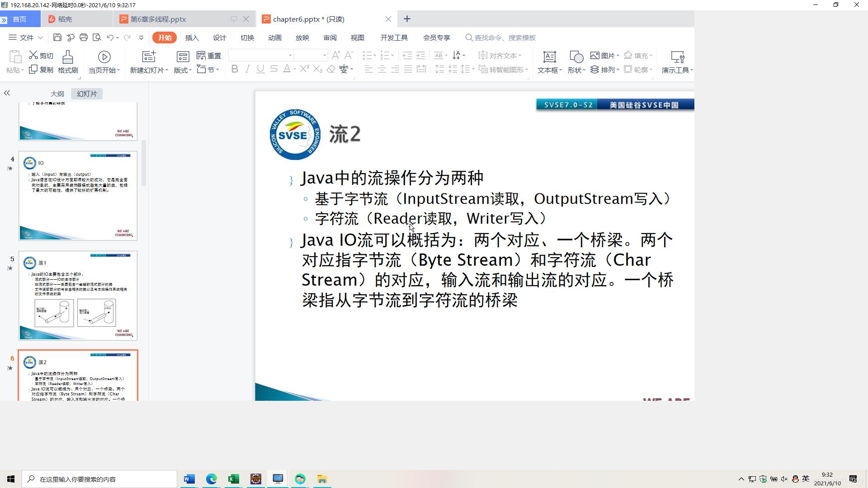
Task: Click the Text Box (文本框) icon
Action: (549, 57)
